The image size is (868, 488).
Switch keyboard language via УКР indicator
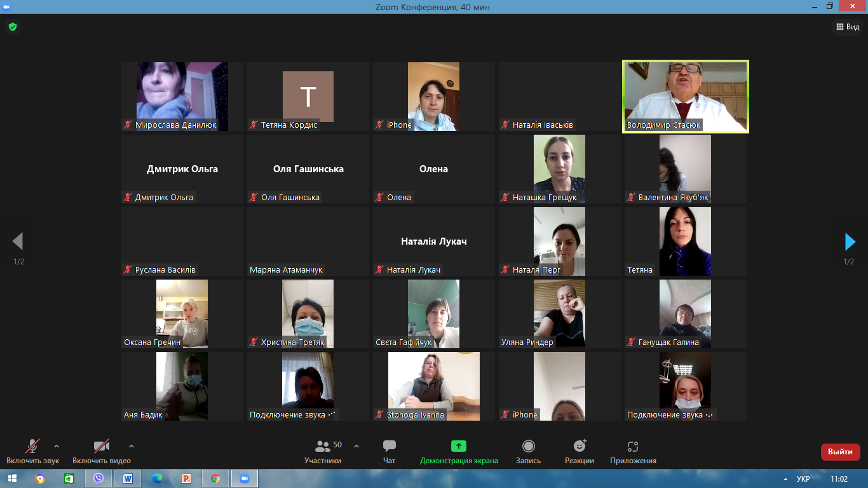click(803, 478)
